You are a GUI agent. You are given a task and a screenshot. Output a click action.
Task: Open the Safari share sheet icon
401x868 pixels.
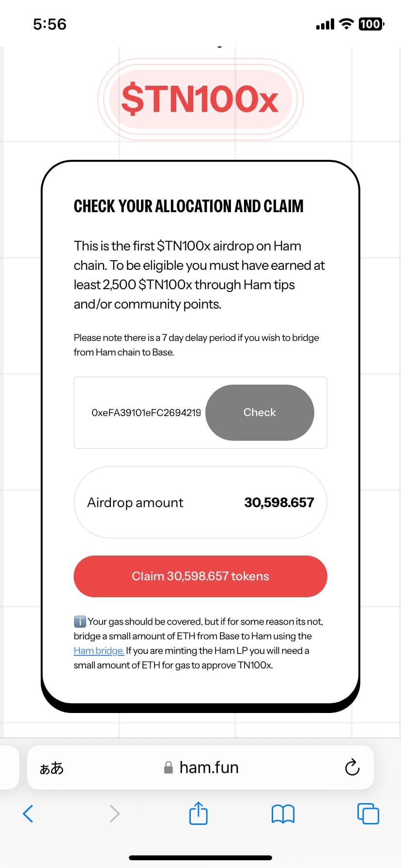198,813
